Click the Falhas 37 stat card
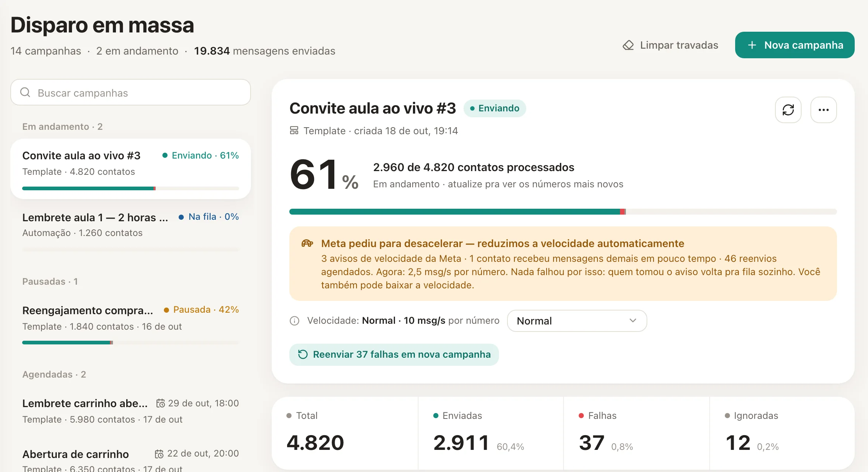Image resolution: width=868 pixels, height=472 pixels. pos(637,433)
